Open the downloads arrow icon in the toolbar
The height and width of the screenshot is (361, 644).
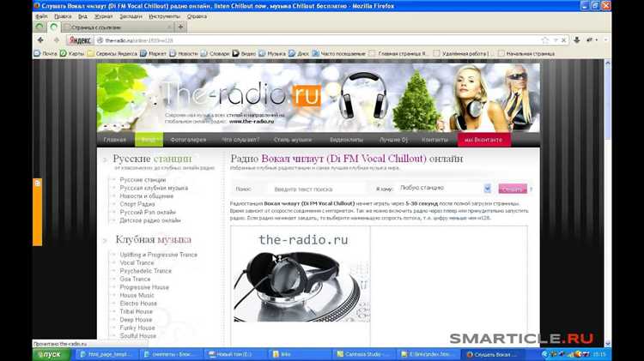(x=577, y=39)
